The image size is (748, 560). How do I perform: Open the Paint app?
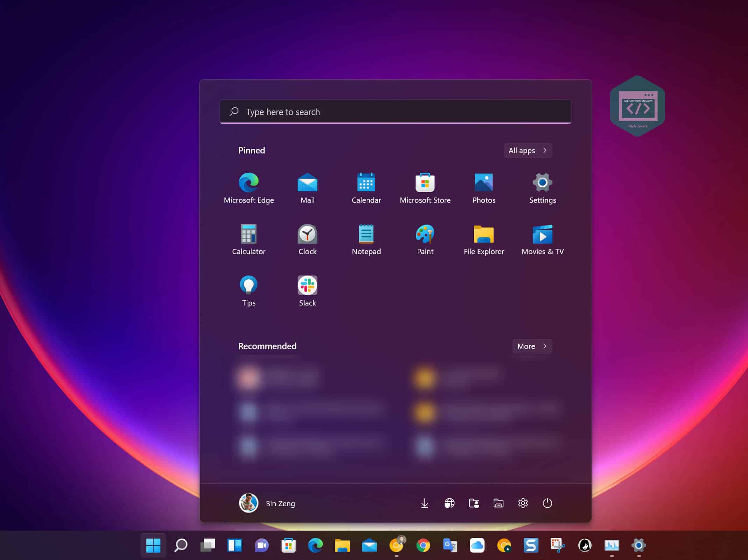coord(425,240)
